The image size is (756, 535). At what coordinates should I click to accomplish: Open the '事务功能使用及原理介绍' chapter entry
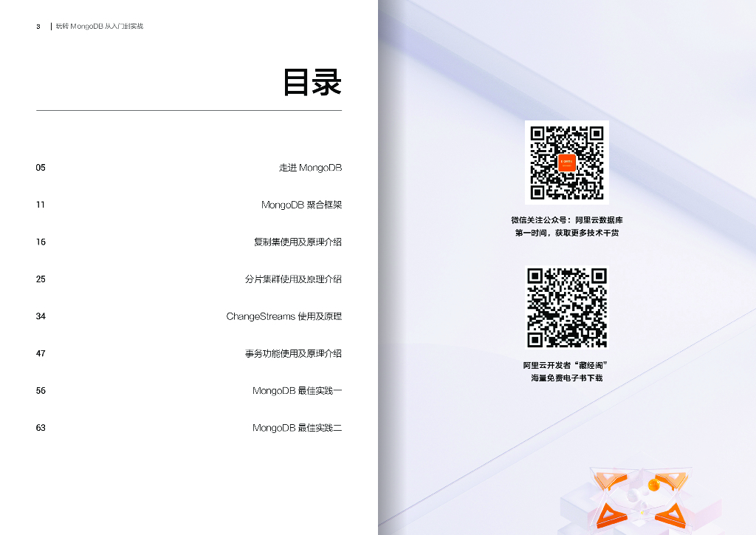[x=293, y=354]
